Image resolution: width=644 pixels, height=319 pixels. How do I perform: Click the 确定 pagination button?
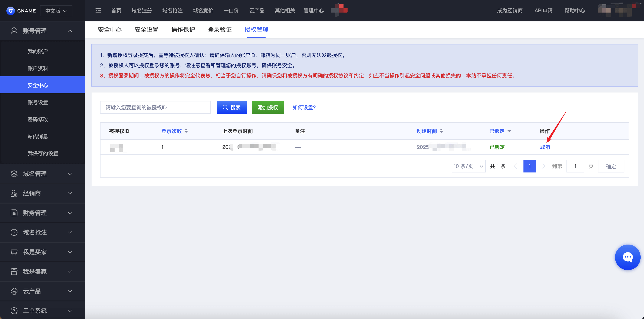pos(611,166)
